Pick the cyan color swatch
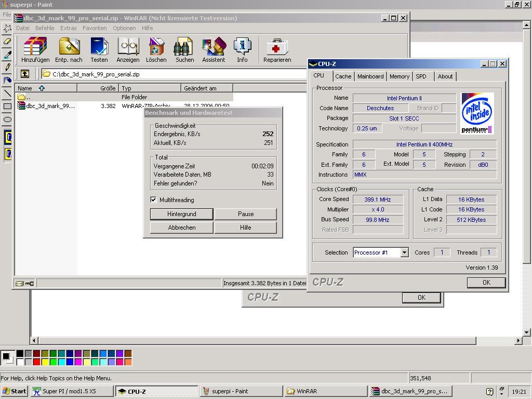532x399 pixels. pyautogui.click(x=61, y=362)
